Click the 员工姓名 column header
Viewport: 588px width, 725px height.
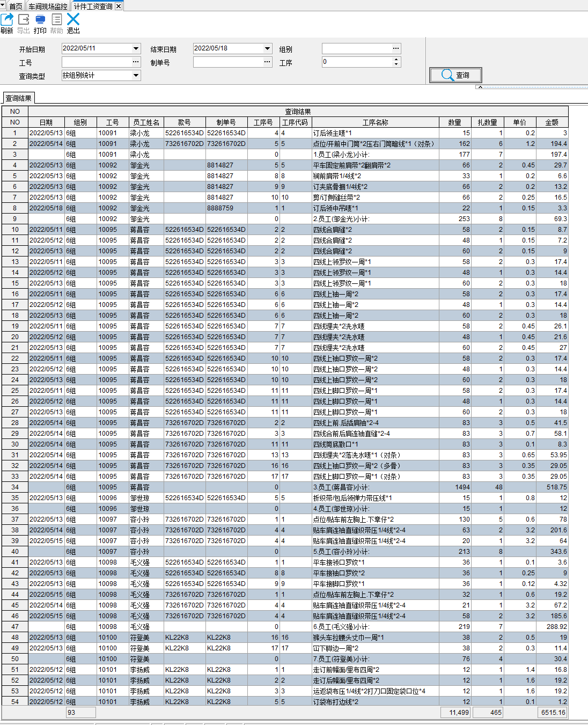tap(146, 122)
